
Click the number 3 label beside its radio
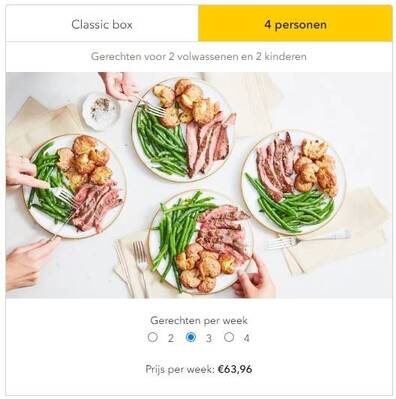click(x=209, y=339)
